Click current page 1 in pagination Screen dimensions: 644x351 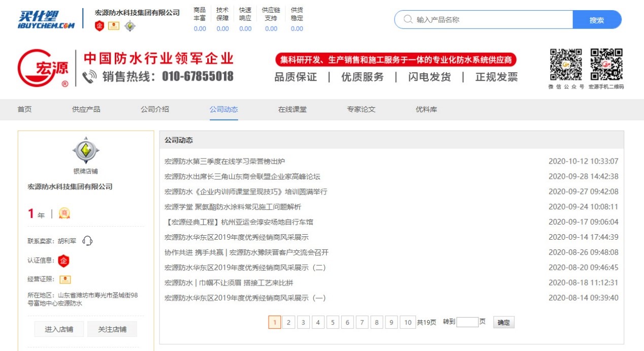pyautogui.click(x=274, y=322)
